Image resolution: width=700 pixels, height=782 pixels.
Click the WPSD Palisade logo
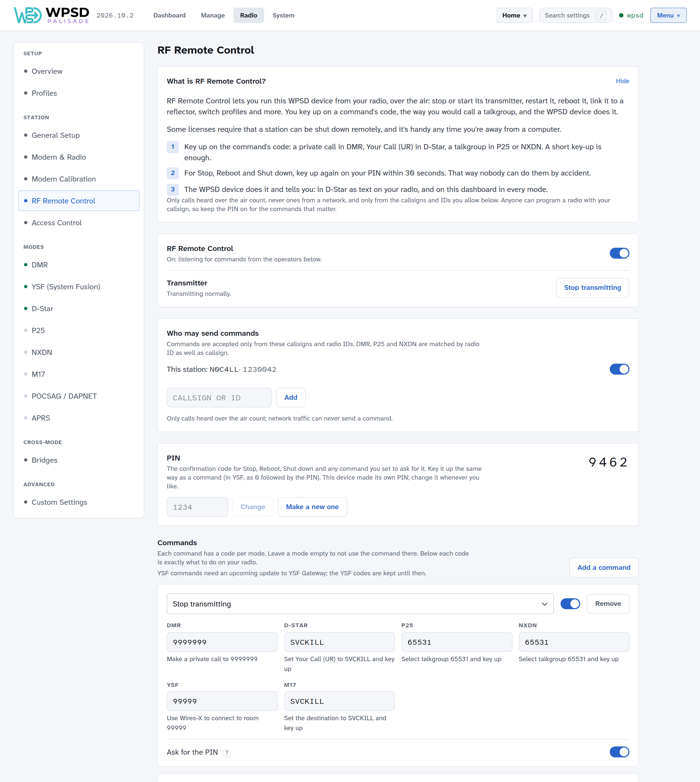coord(51,15)
